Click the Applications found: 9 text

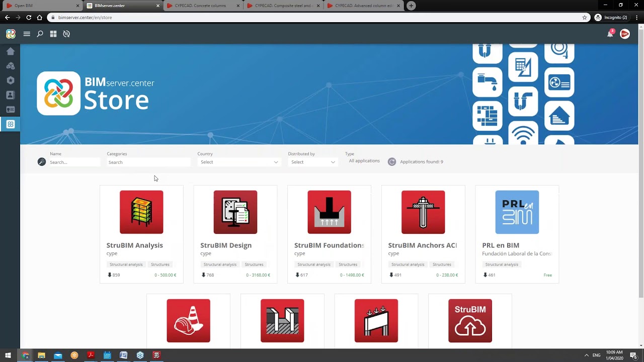coord(422,162)
